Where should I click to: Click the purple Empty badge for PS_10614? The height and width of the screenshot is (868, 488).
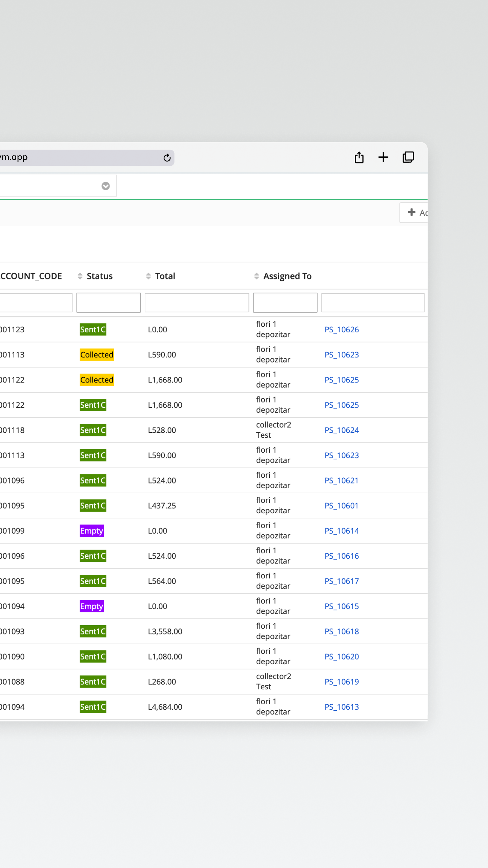click(x=91, y=531)
